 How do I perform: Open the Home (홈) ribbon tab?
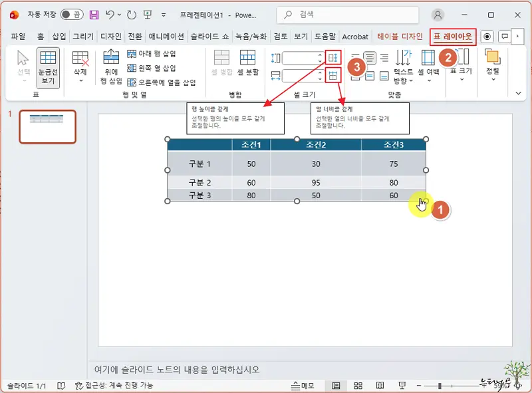click(x=40, y=37)
